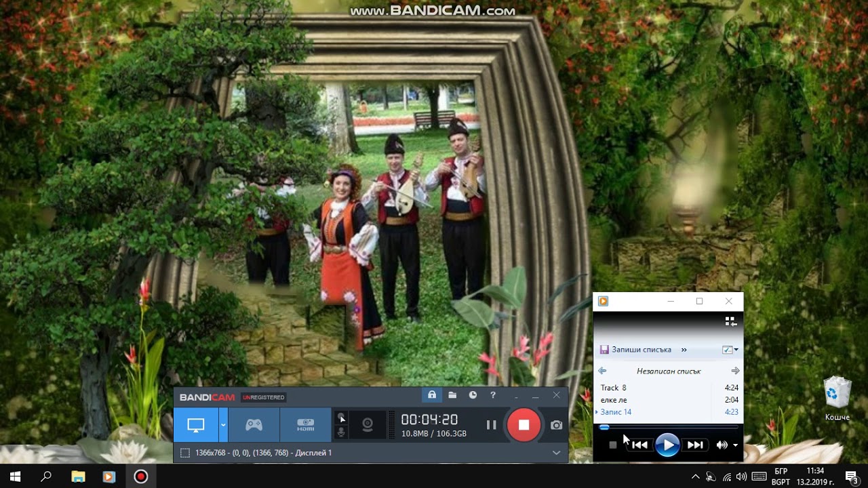Viewport: 868px width, 488px height.
Task: Show hidden tray icons
Action: point(695,476)
